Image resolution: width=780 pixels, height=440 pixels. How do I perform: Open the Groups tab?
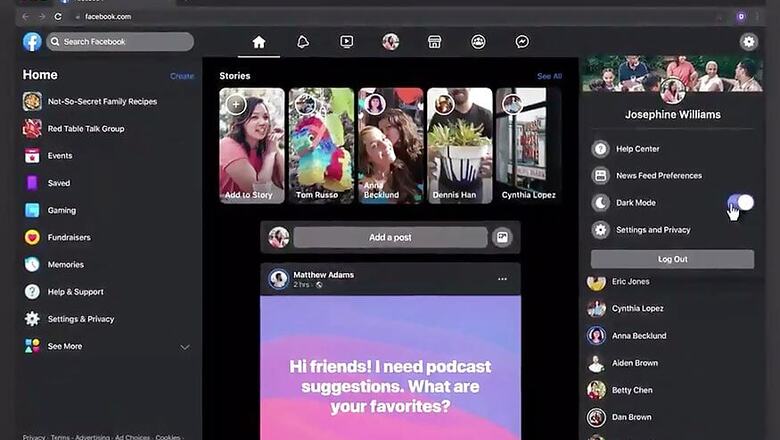pyautogui.click(x=478, y=42)
